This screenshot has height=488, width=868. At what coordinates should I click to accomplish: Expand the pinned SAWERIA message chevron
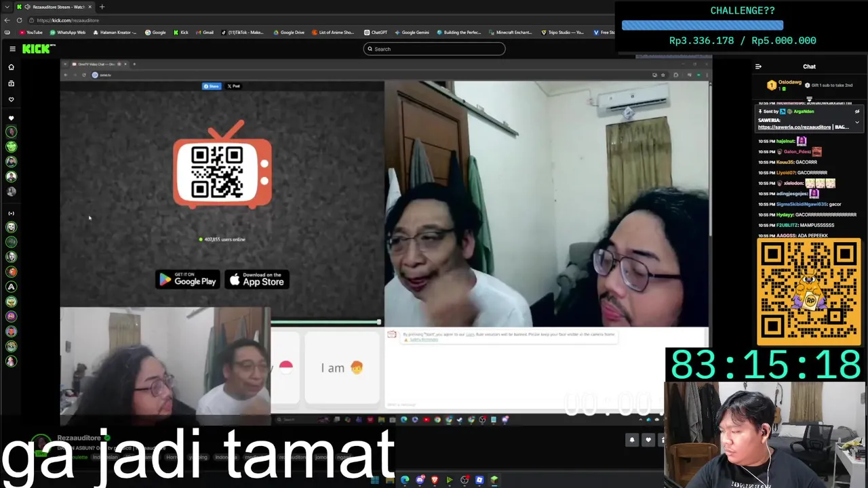pos(857,123)
